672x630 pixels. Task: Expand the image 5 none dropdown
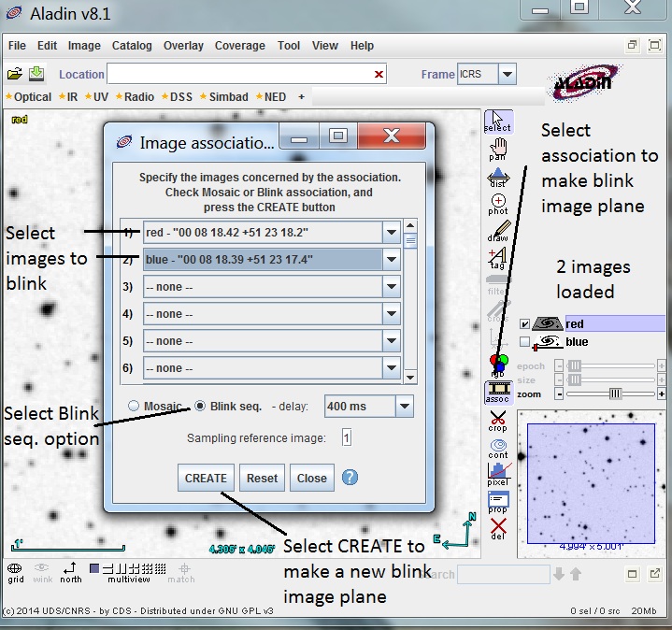tap(392, 341)
